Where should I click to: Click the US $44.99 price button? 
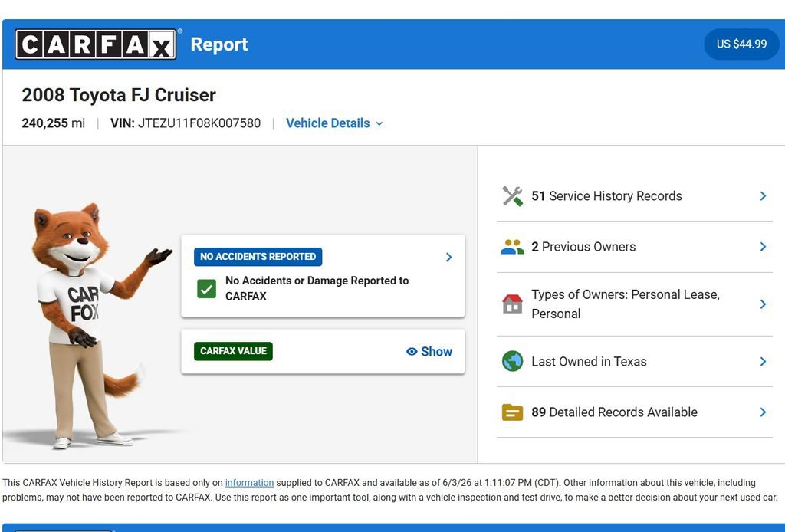tap(741, 44)
